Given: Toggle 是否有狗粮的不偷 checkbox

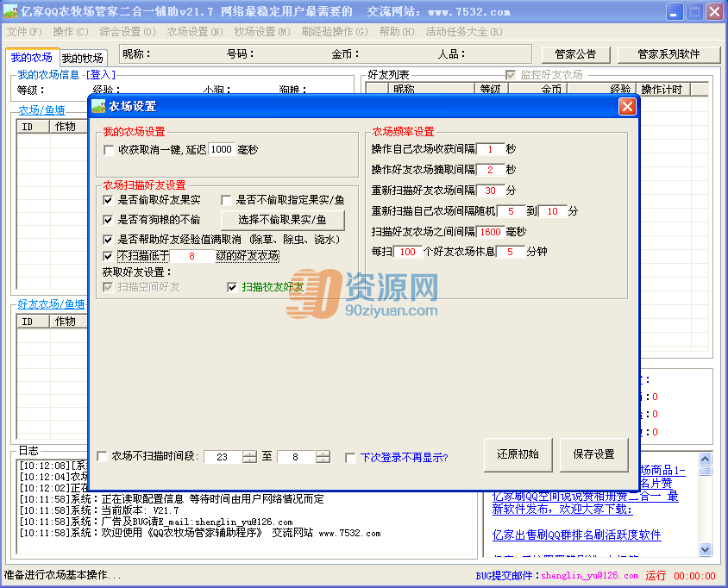Looking at the screenshot, I should click(x=108, y=220).
